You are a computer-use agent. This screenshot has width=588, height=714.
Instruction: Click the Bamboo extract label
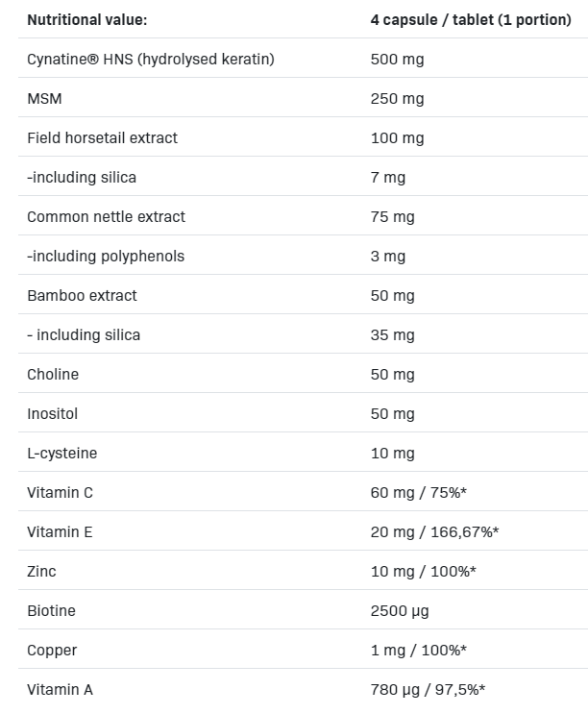pyautogui.click(x=82, y=296)
